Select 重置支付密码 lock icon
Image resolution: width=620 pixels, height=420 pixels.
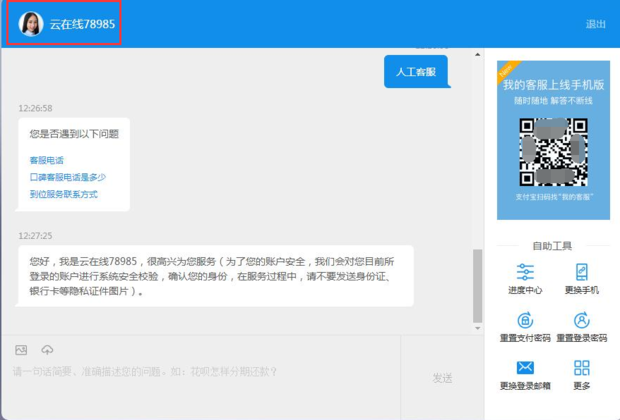point(525,321)
